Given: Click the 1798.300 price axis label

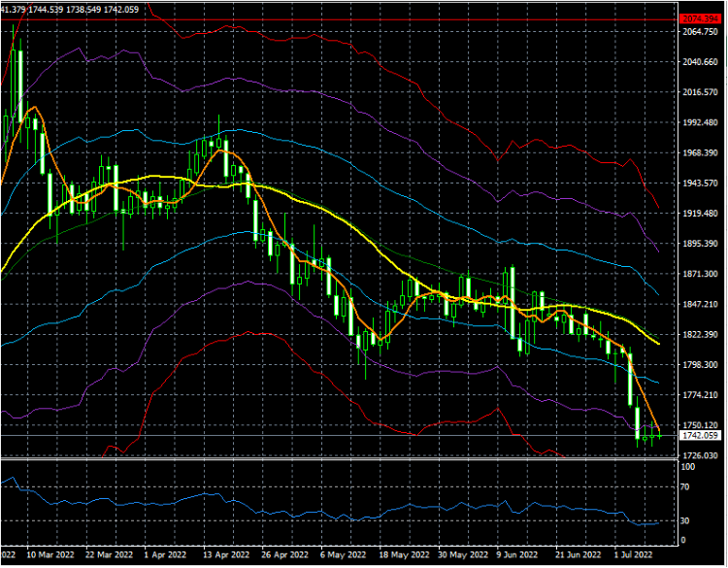Looking at the screenshot, I should [x=700, y=365].
